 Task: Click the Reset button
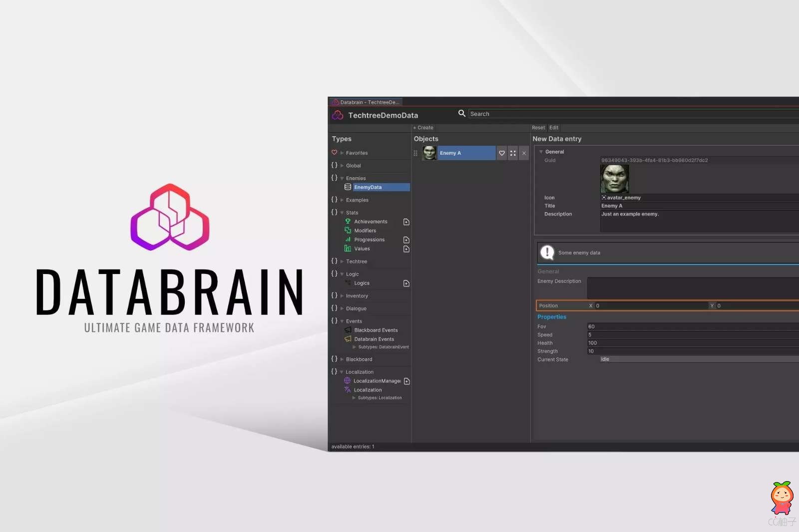click(x=538, y=128)
